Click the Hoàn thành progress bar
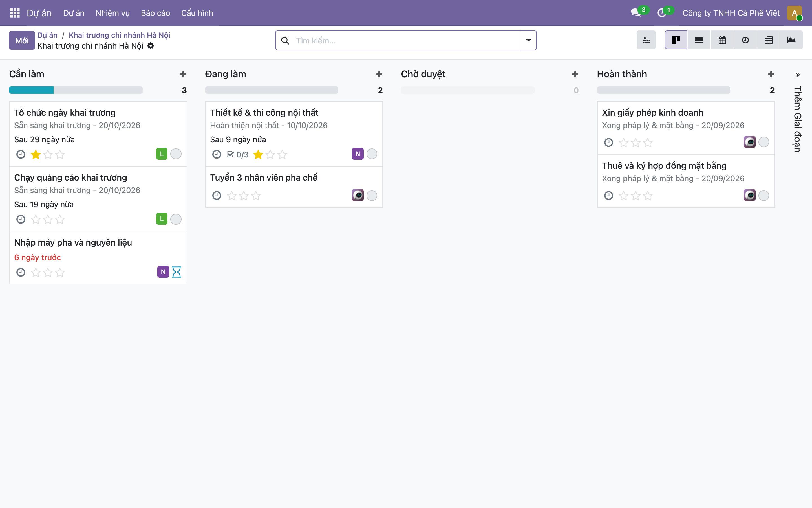The image size is (812, 508). click(663, 90)
